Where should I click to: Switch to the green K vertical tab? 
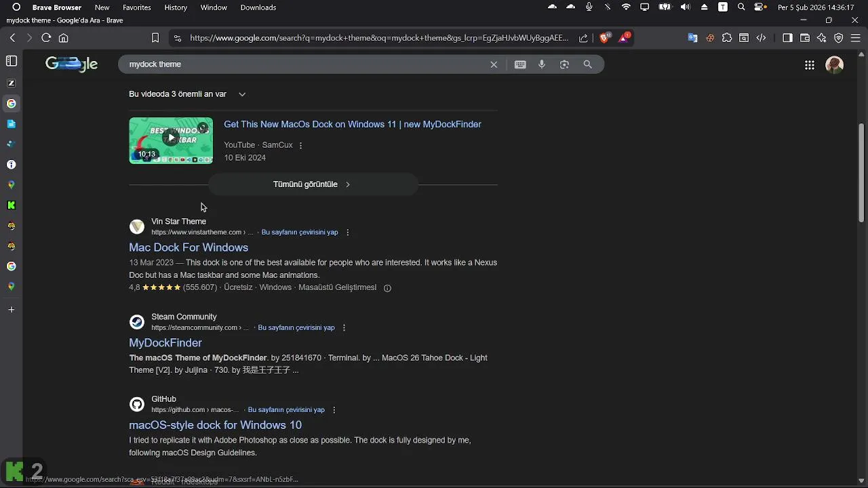coord(11,205)
